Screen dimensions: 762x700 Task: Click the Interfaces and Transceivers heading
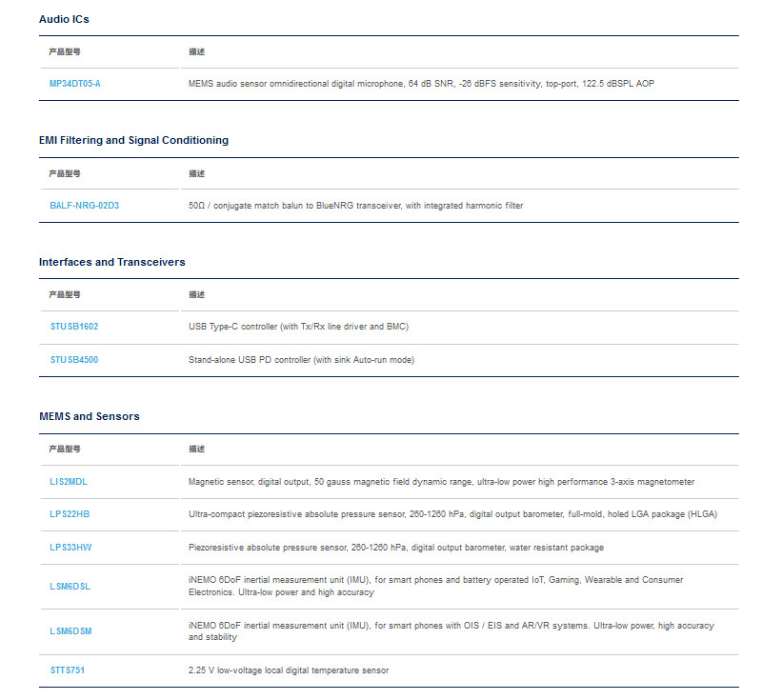coord(112,262)
